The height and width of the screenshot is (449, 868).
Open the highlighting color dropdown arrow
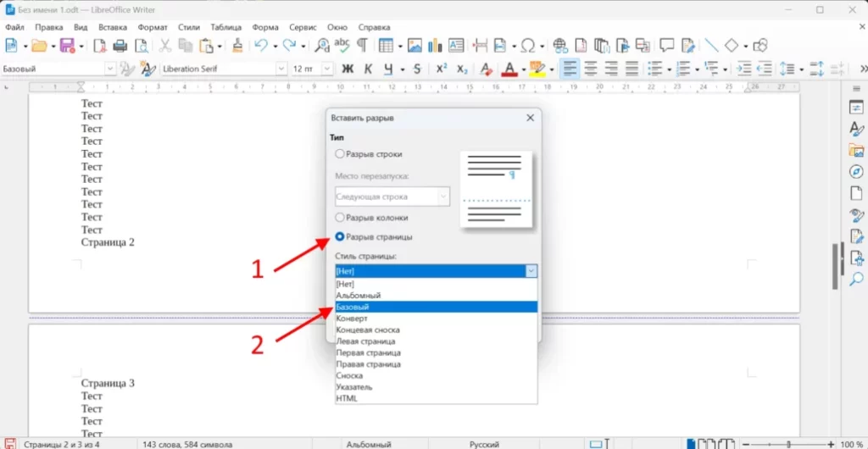pyautogui.click(x=551, y=69)
